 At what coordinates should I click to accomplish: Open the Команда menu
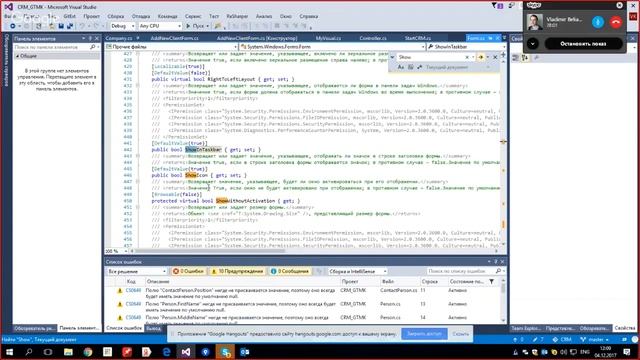click(167, 16)
